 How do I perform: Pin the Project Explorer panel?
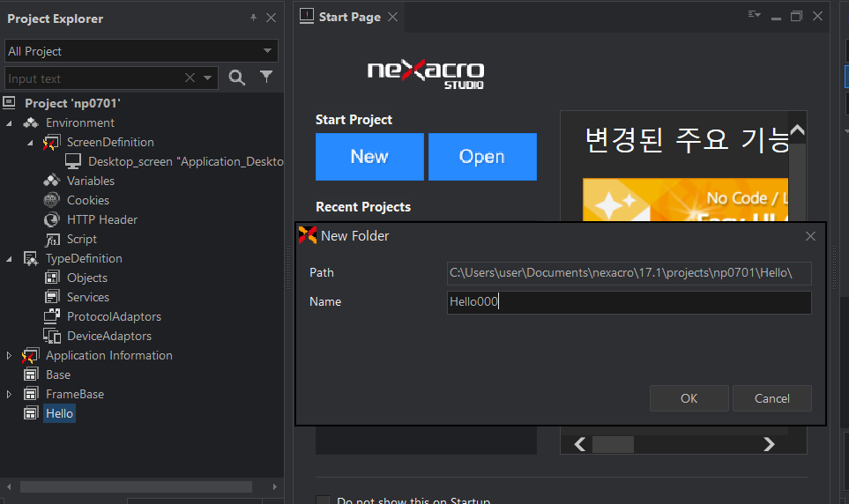click(253, 18)
